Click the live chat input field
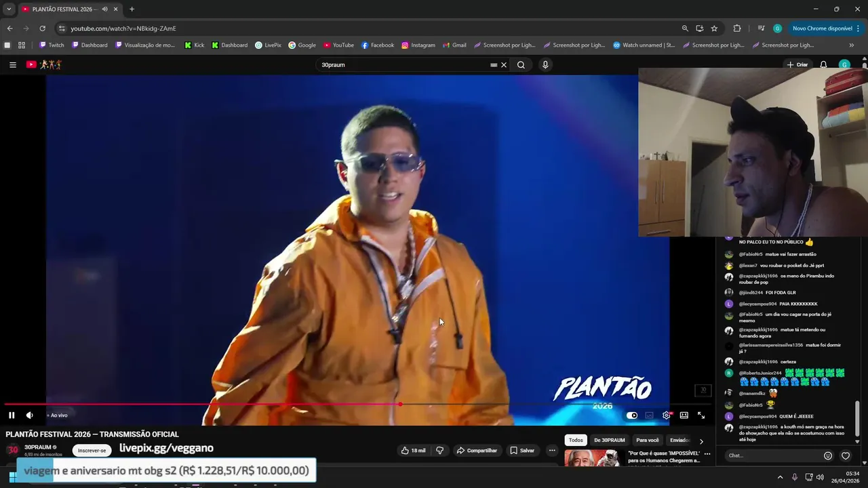868x488 pixels. [x=772, y=455]
